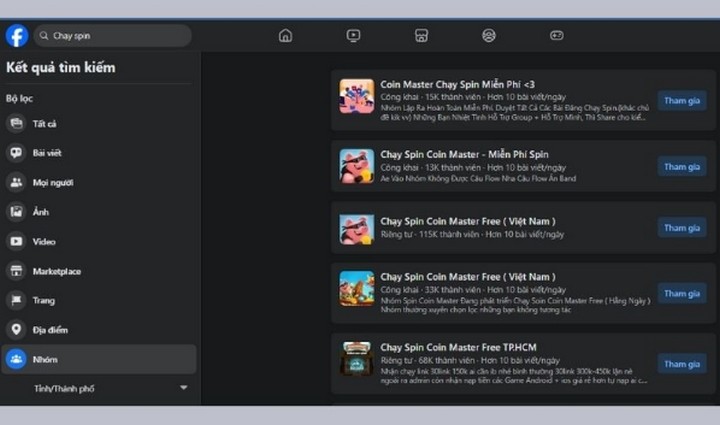Click the Facebook logo icon
Viewport: 720px width, 425px height.
[x=16, y=36]
